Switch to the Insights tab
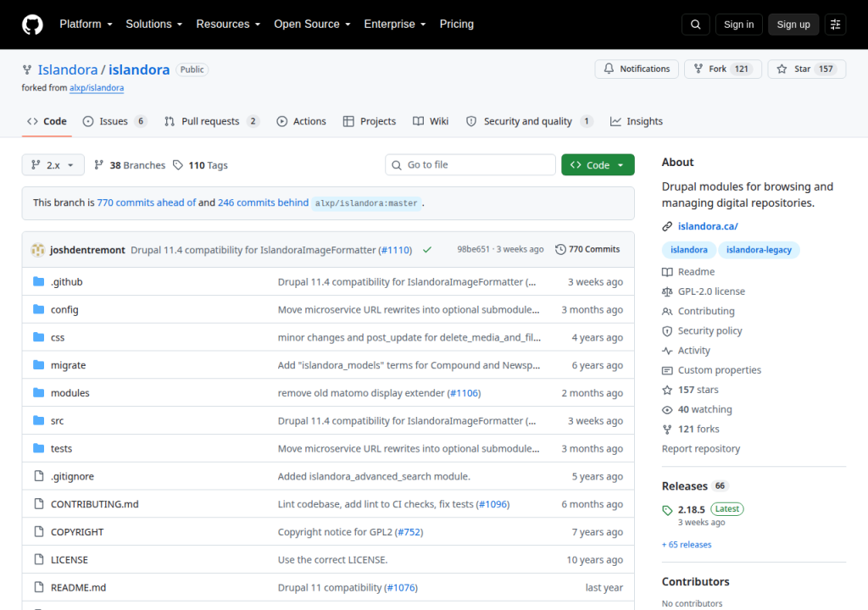 click(636, 121)
